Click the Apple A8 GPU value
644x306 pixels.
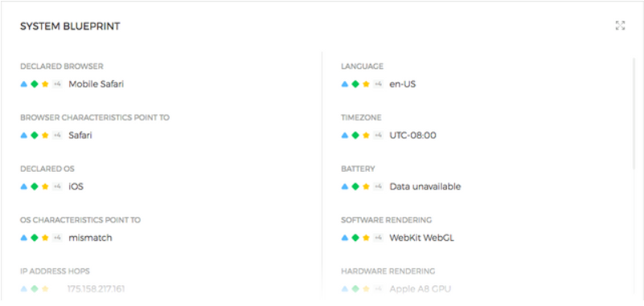tap(420, 289)
